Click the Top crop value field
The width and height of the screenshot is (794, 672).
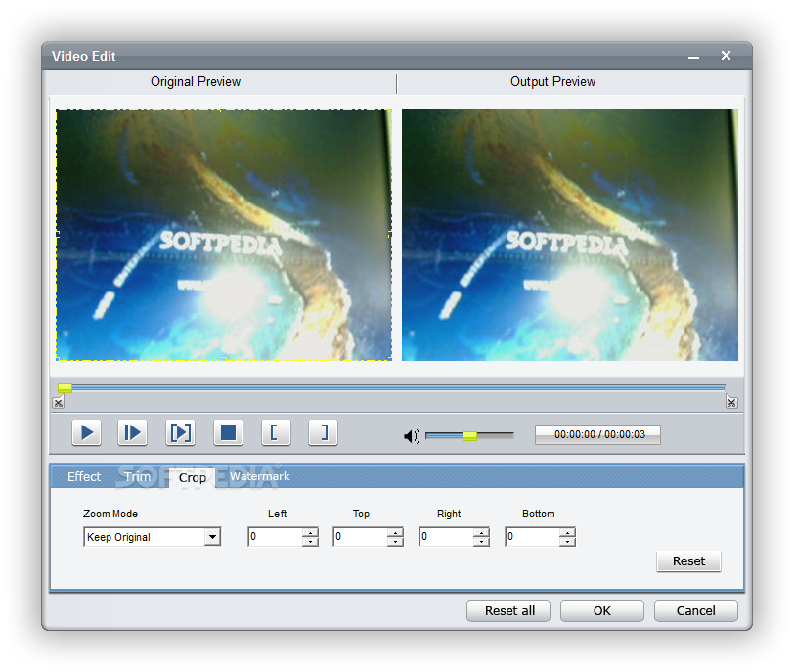pos(361,537)
